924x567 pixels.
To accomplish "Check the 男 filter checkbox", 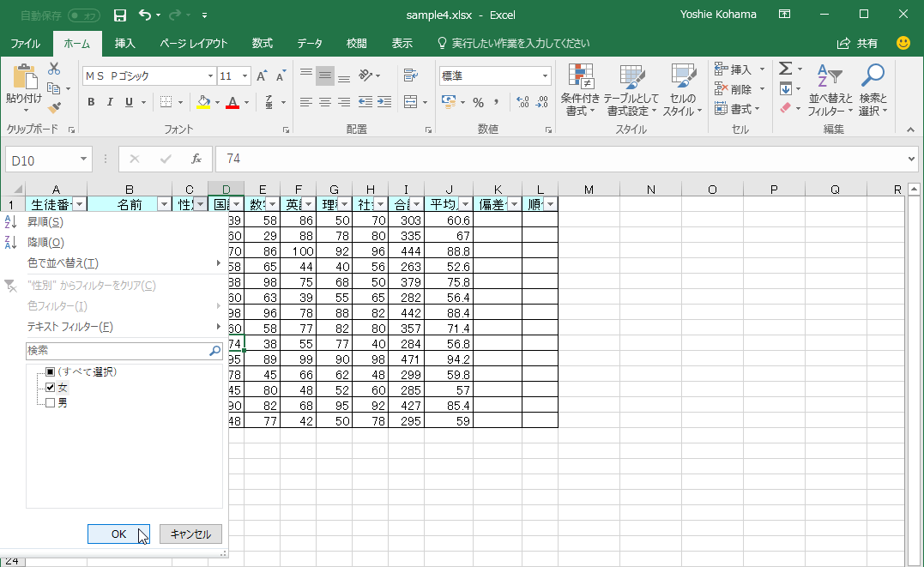I will point(50,402).
